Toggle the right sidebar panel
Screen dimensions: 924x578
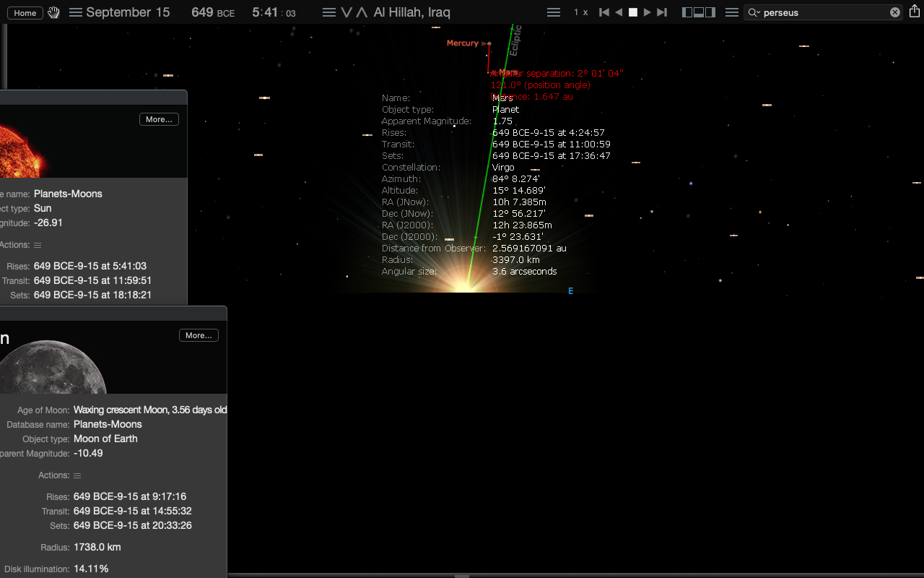(x=710, y=12)
